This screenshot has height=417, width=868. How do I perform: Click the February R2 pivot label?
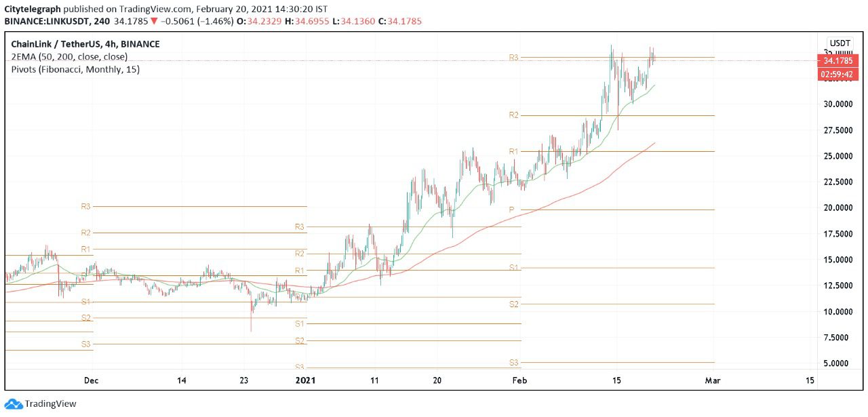click(513, 115)
